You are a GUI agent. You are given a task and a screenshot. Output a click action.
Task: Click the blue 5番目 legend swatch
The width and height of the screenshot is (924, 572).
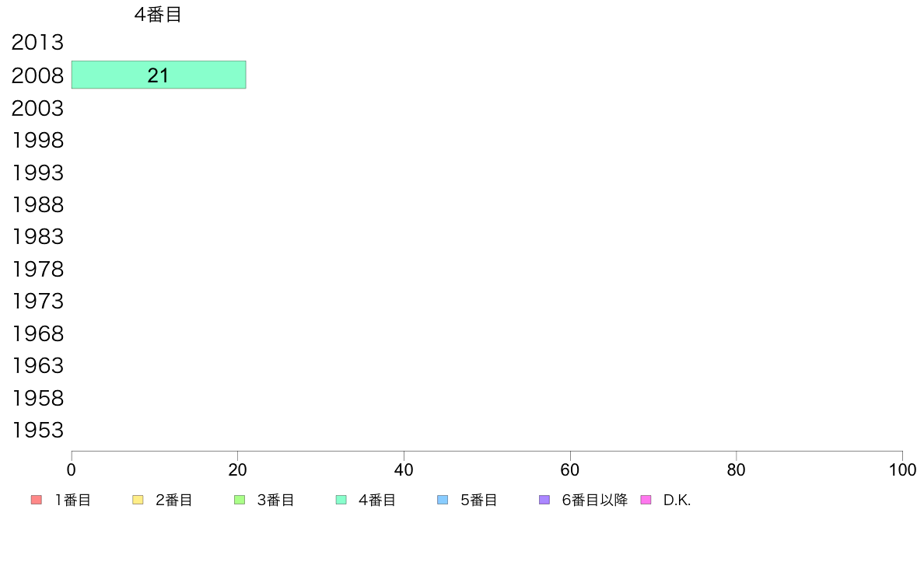[x=443, y=500]
